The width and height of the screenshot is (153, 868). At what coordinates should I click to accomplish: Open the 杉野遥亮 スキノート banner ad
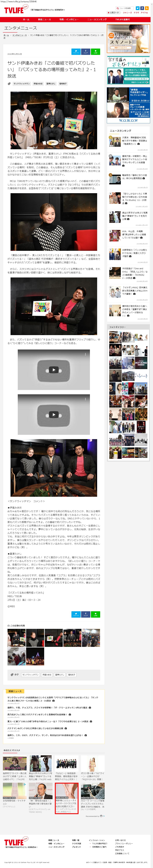pos(128,39)
